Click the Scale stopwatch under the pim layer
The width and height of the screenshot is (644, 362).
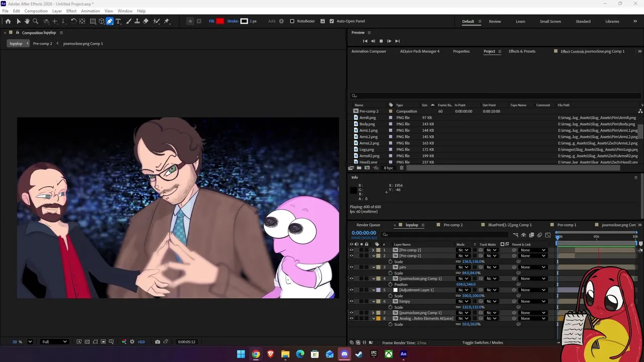(x=390, y=273)
